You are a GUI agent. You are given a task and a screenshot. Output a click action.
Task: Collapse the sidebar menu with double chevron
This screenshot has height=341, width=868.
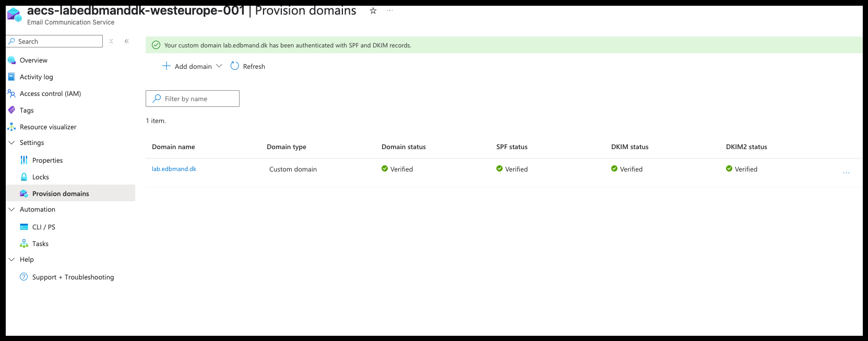click(x=126, y=41)
